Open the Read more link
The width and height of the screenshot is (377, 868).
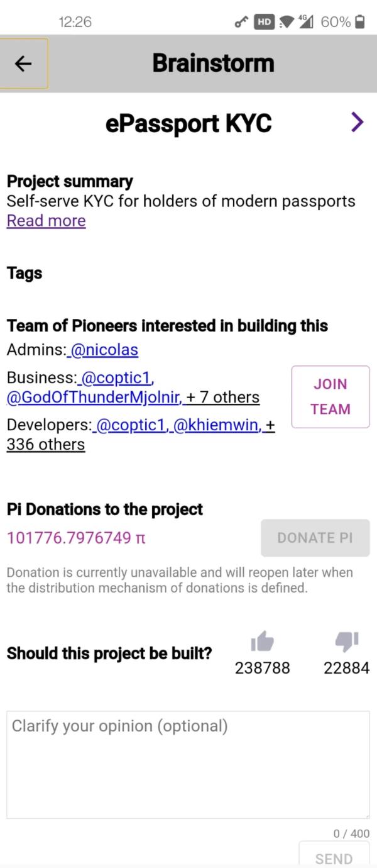[x=46, y=221]
